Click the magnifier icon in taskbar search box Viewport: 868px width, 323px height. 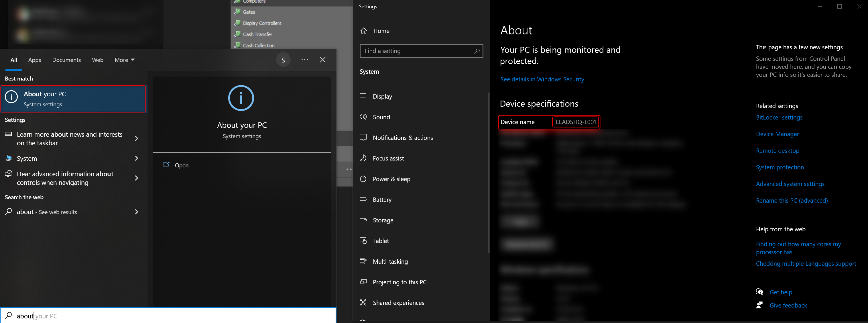click(9, 316)
